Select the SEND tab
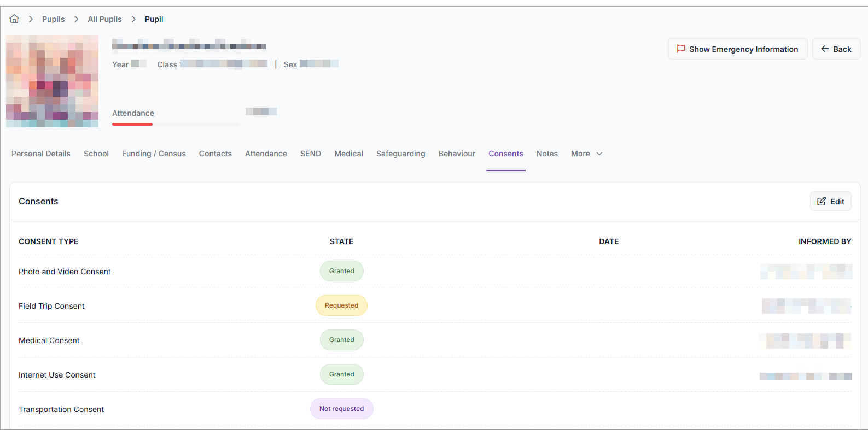Image resolution: width=868 pixels, height=430 pixels. click(x=310, y=154)
